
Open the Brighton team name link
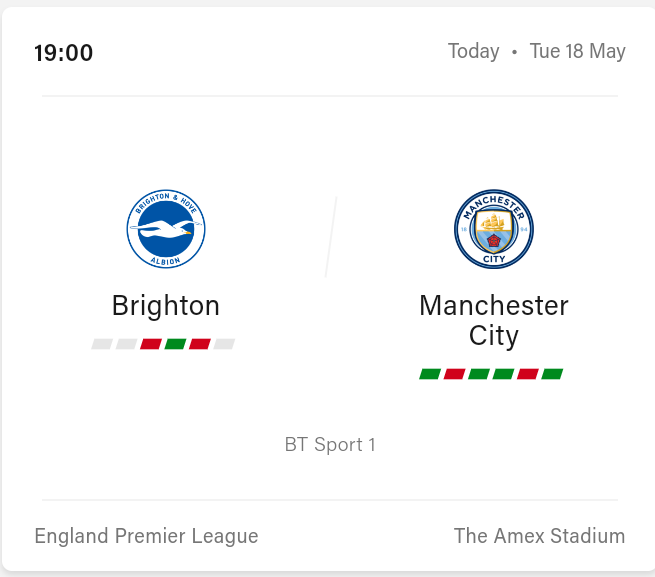[166, 305]
